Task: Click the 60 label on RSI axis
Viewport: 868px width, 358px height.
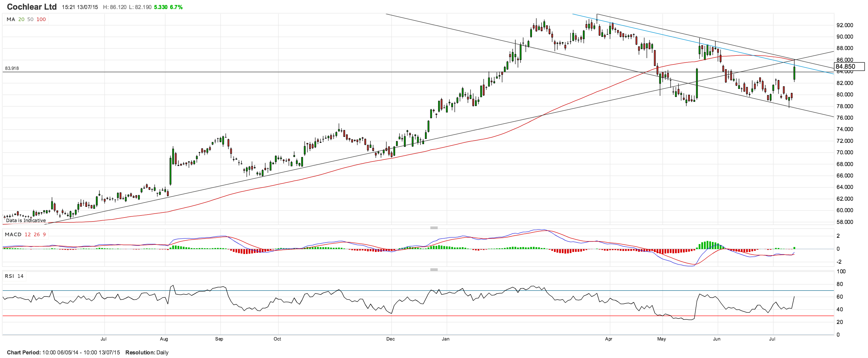Action: point(840,297)
